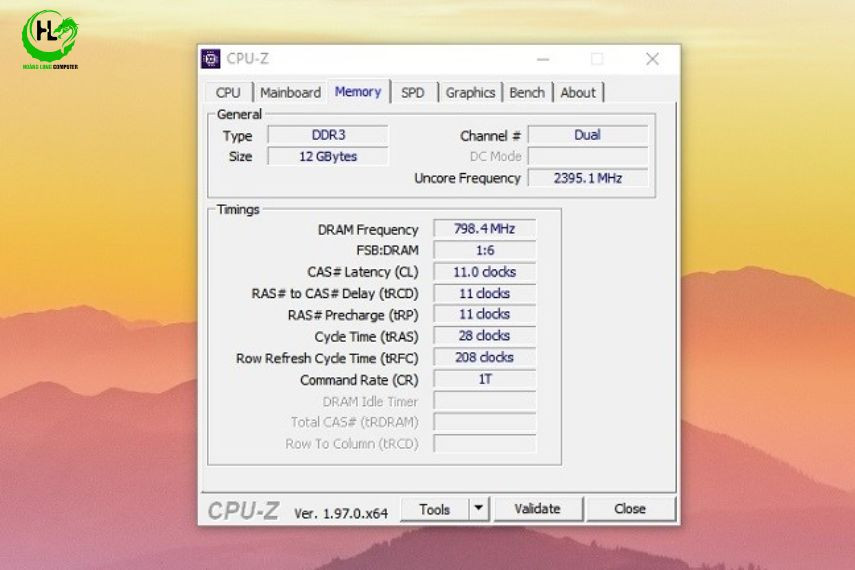Expand the Tools dropdown arrow

479,509
